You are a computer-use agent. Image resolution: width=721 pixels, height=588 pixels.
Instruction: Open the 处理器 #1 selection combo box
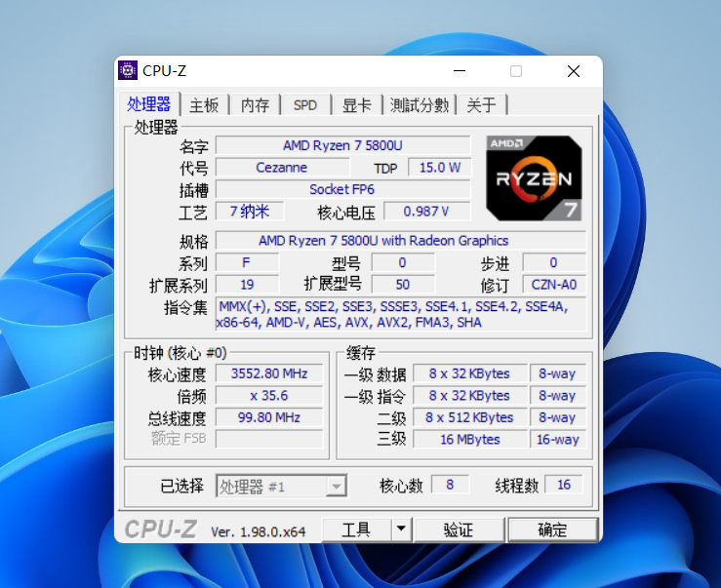coord(281,486)
